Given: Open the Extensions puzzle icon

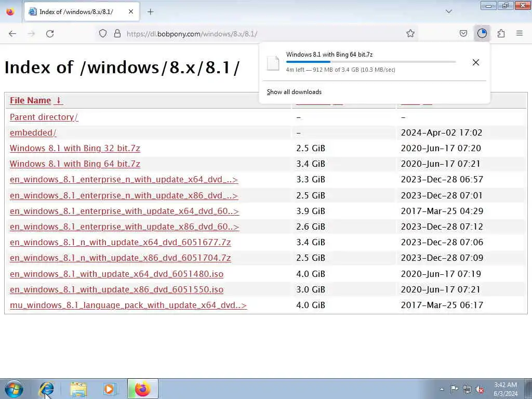Looking at the screenshot, I should click(501, 33).
